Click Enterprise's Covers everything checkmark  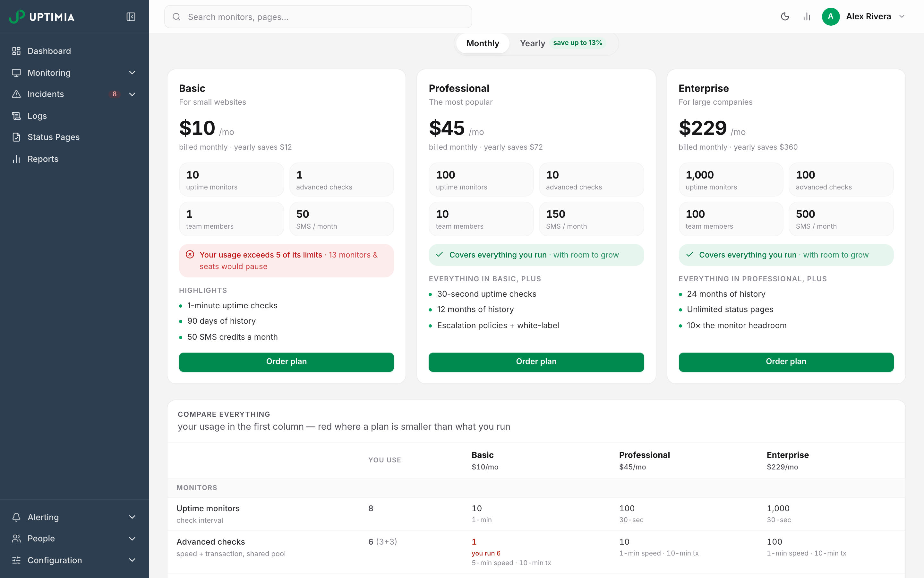click(x=689, y=255)
